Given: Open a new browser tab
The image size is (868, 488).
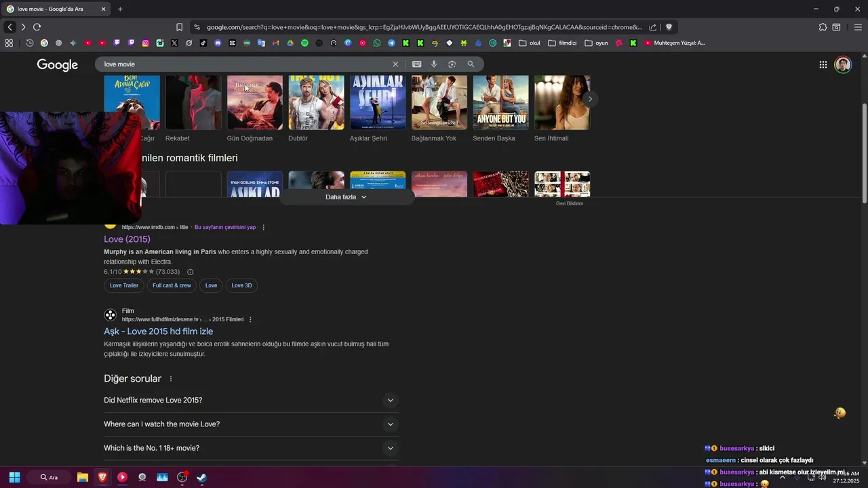Looking at the screenshot, I should tap(120, 9).
